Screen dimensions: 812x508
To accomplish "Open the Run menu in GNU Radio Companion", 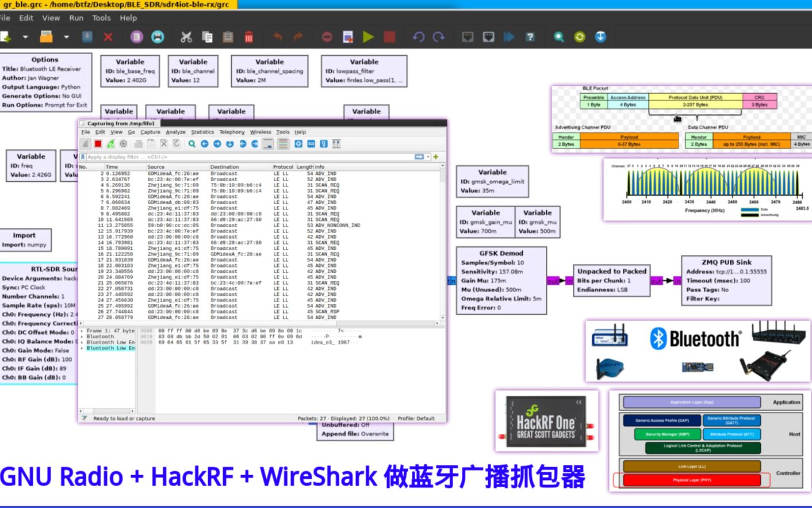I will point(76,18).
